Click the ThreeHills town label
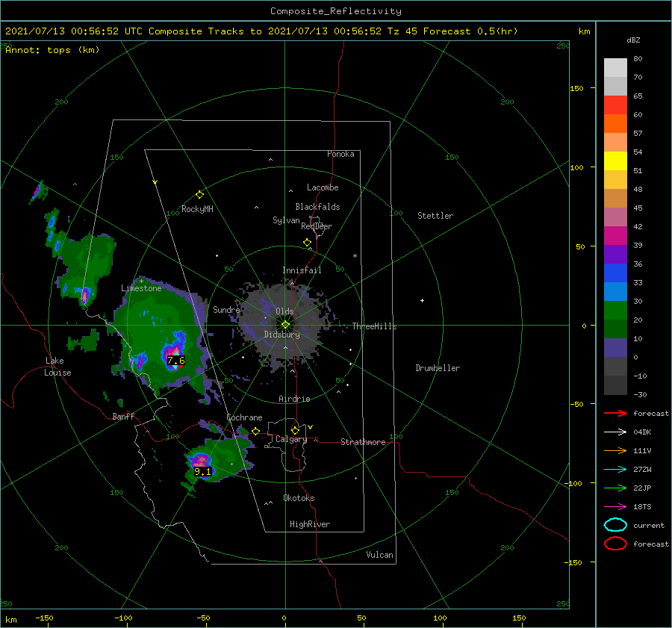This screenshot has height=628, width=672. (x=374, y=326)
